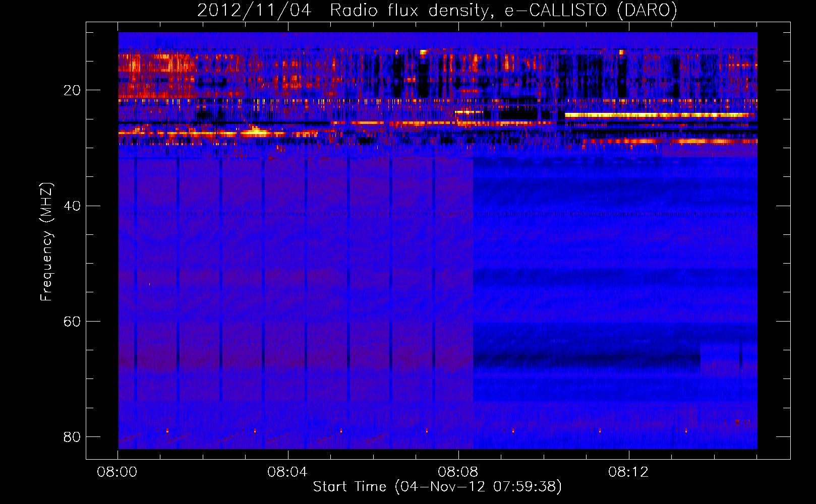Viewport: 816px width, 504px height.
Task: Click the frequency tick label "60"
Action: point(72,321)
